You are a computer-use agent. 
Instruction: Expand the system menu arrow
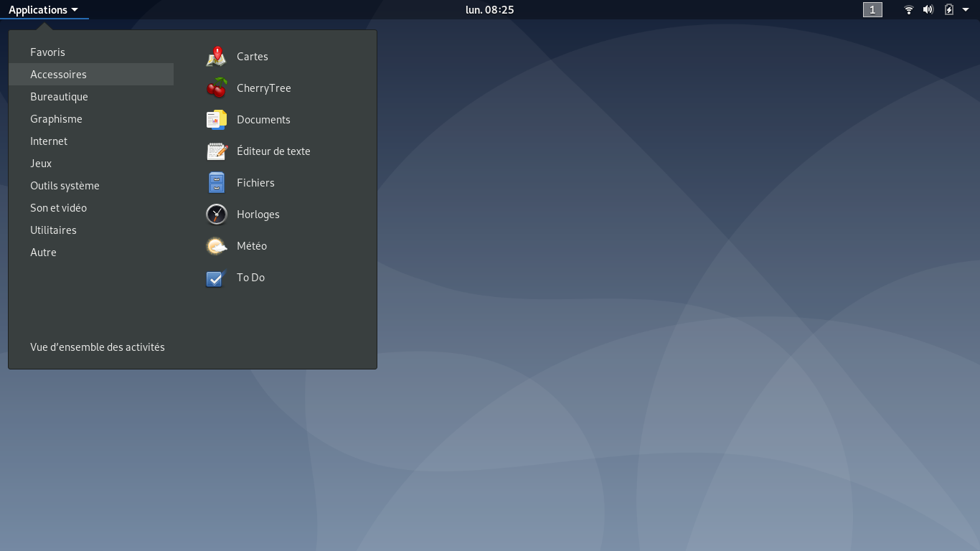pos(966,9)
